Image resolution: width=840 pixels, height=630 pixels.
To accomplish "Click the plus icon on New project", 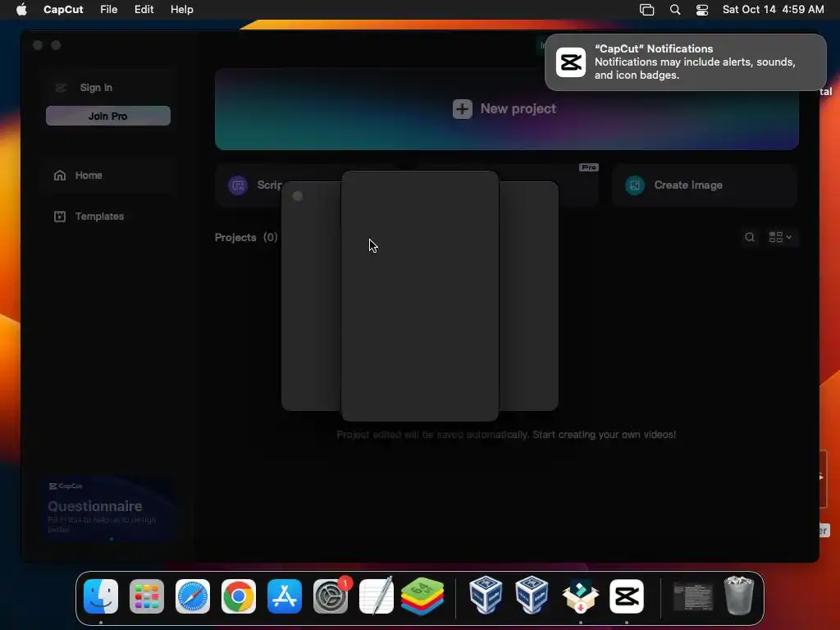I will [463, 109].
